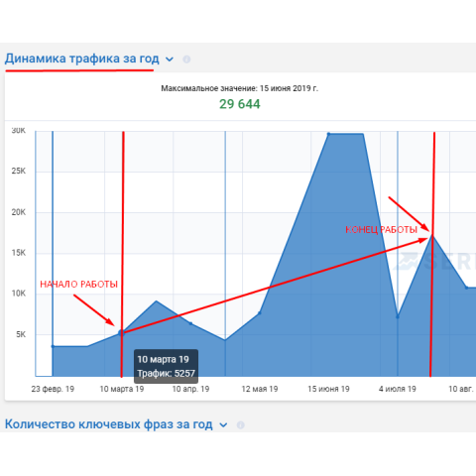Click the info icon beside the traffic dynamics title
This screenshot has height=476, width=476.
pyautogui.click(x=186, y=59)
